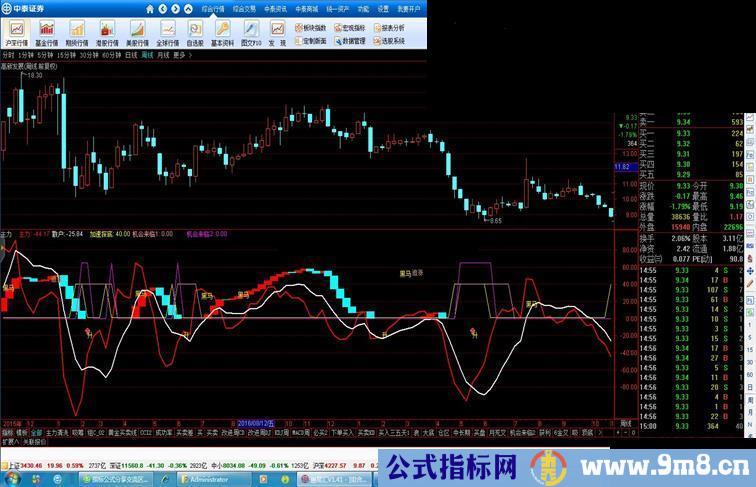Switch chart period to 60分钟
This screenshot has width=756, height=487.
[111, 55]
